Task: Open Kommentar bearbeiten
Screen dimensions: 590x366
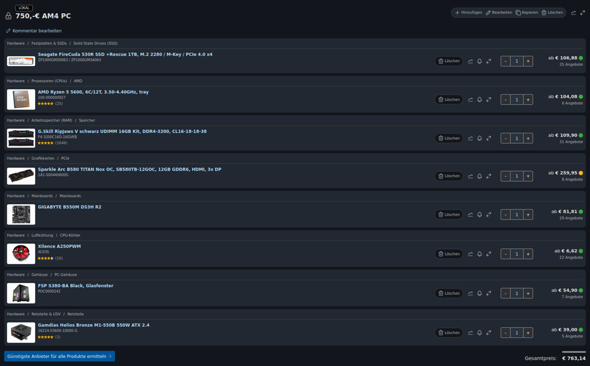Action: point(34,31)
